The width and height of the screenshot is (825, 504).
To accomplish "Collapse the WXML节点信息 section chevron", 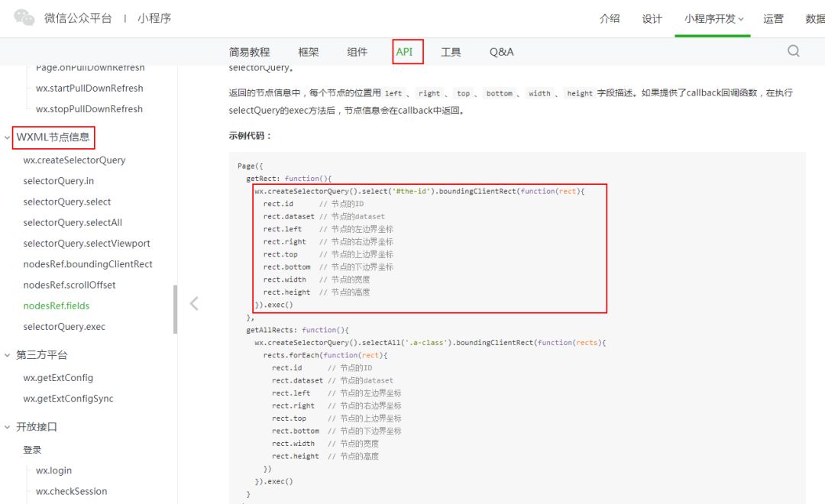I will click(x=8, y=137).
